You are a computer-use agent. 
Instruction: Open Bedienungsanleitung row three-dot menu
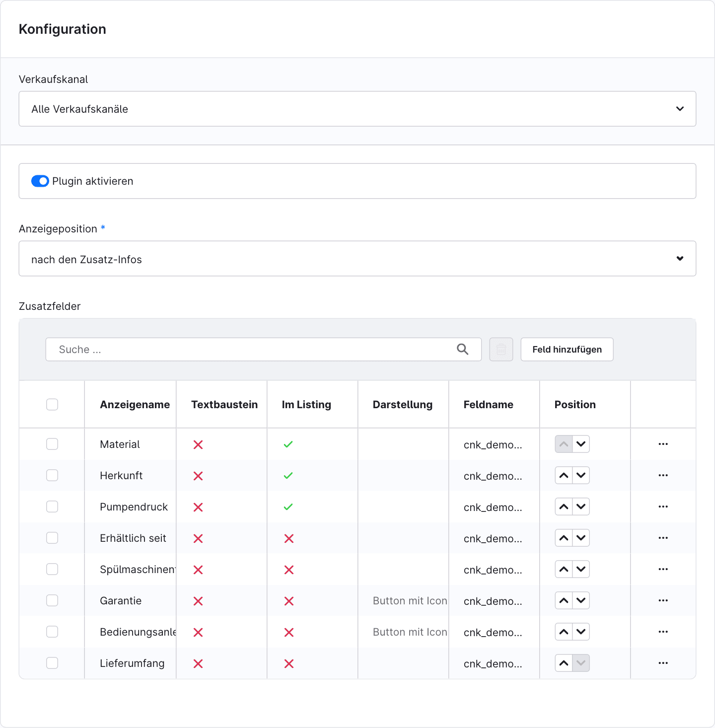[663, 632]
